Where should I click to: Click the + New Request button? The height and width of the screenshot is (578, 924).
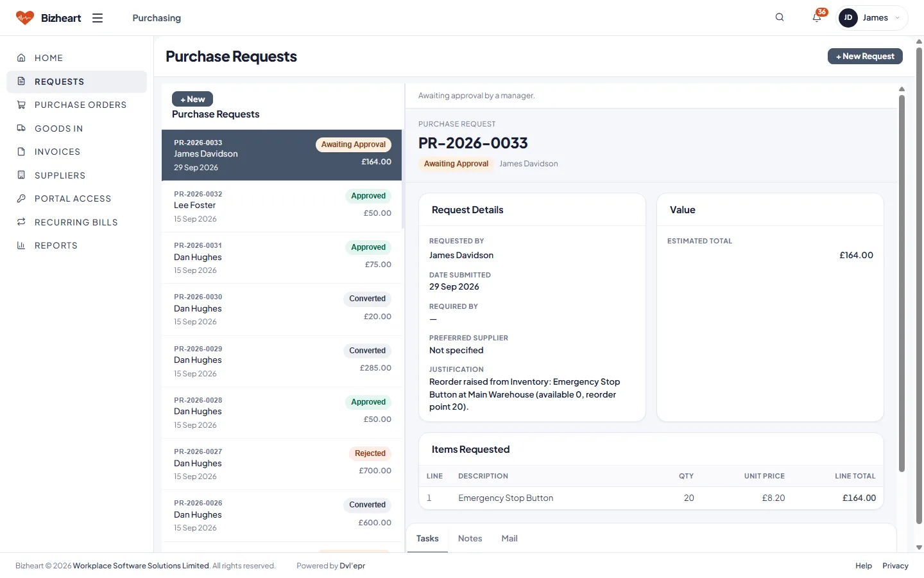[865, 57]
